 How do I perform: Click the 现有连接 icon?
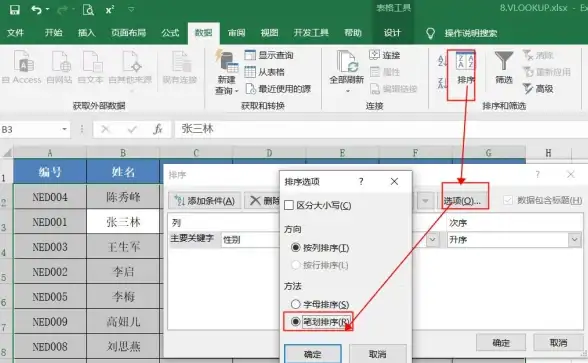[x=180, y=67]
